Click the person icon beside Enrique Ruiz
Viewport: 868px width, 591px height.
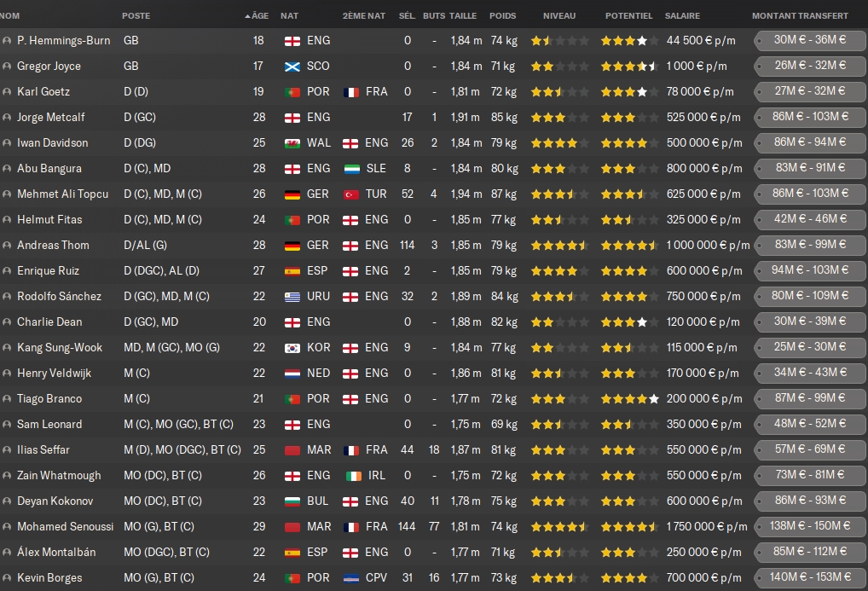(7, 271)
